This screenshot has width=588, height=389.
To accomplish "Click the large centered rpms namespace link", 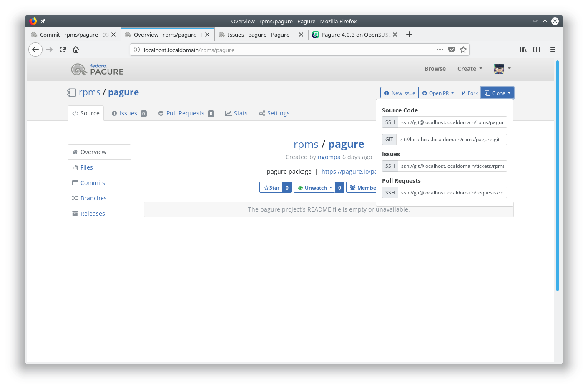I will tap(306, 145).
